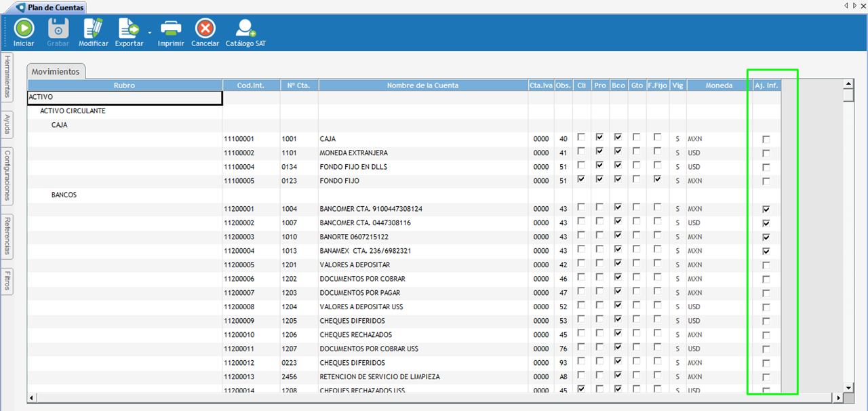Expand the Herramientas side panel
The image size is (868, 411).
tap(7, 78)
